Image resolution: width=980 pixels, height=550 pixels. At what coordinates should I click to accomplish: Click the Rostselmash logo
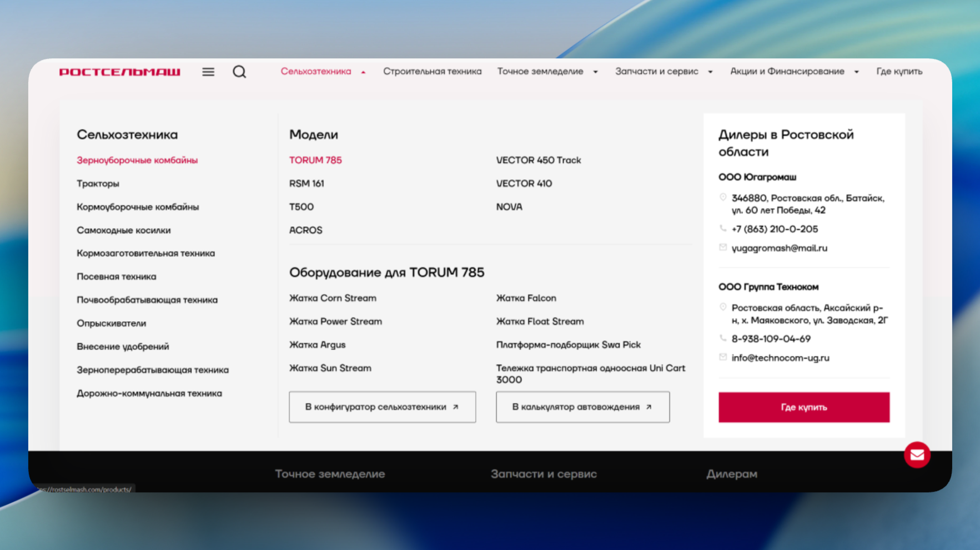click(x=120, y=72)
